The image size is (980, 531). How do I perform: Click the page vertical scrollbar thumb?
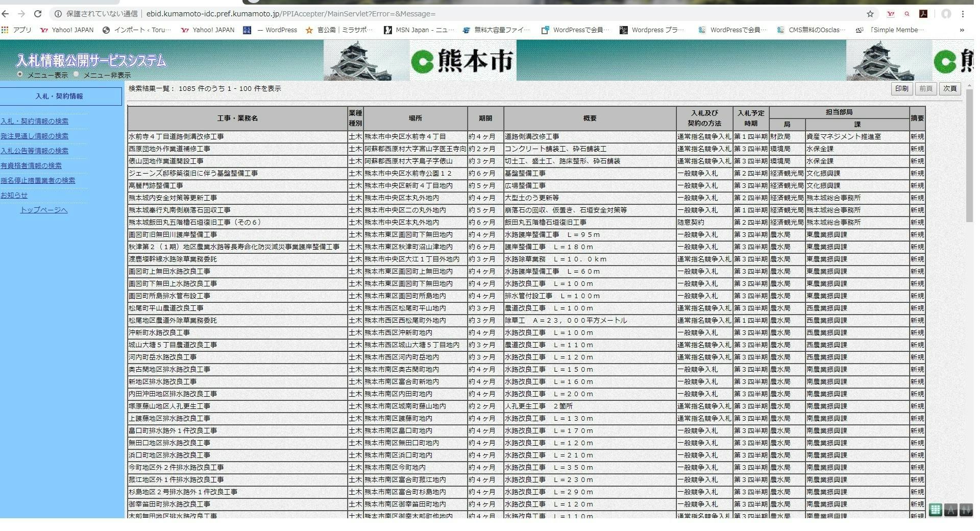[x=969, y=153]
